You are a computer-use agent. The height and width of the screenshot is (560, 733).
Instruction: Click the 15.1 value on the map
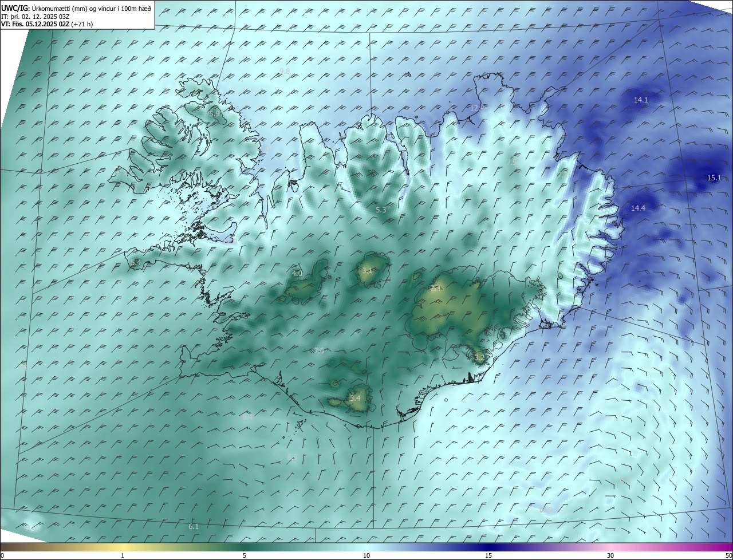pyautogui.click(x=714, y=178)
